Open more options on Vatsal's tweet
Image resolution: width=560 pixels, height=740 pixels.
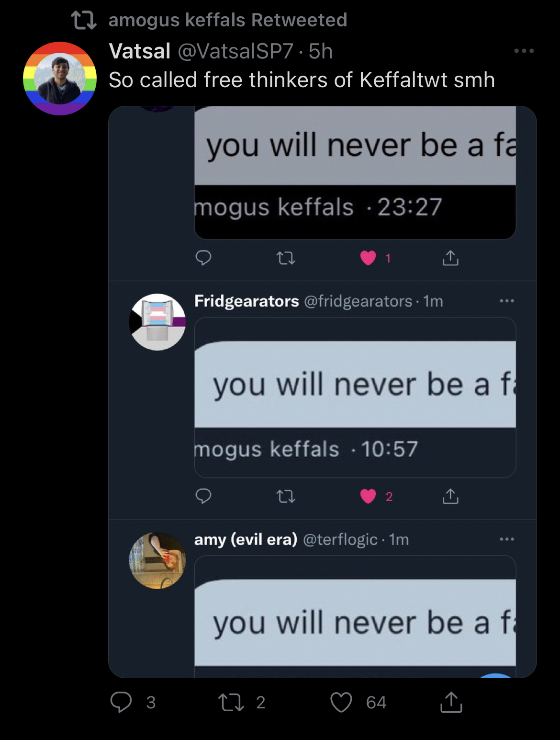524,51
